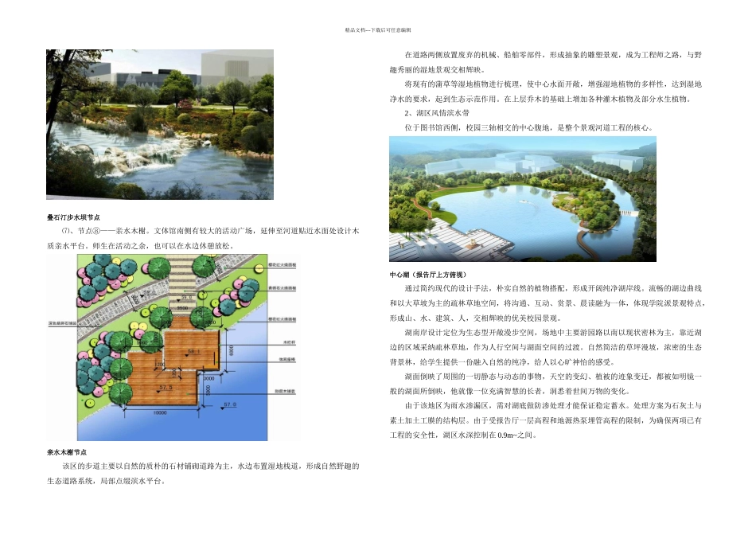Click the line starting '湖南岸设计定位为生态型'
This screenshot has height=535, width=756.
pyautogui.click(x=553, y=333)
